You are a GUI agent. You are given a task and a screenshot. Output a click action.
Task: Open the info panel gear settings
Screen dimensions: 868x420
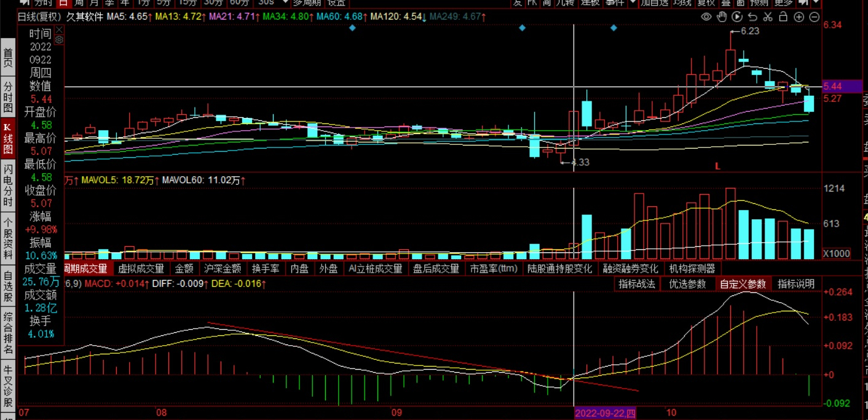coord(60,40)
